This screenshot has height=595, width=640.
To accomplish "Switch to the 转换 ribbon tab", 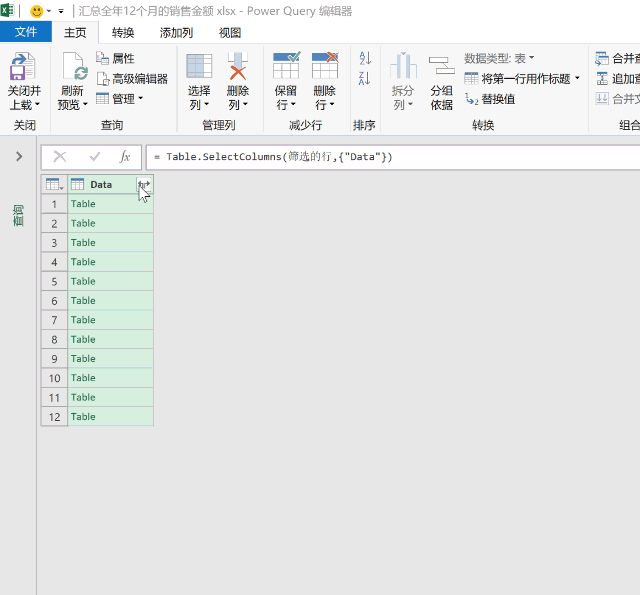I will tap(123, 33).
